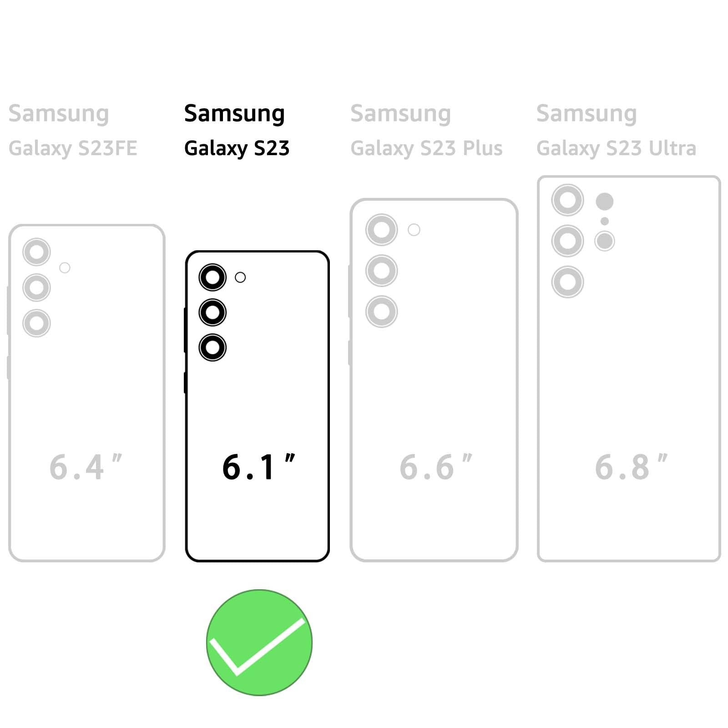The image size is (728, 728).
Task: Click the "Galaxy S23FE" label text
Action: (x=73, y=148)
